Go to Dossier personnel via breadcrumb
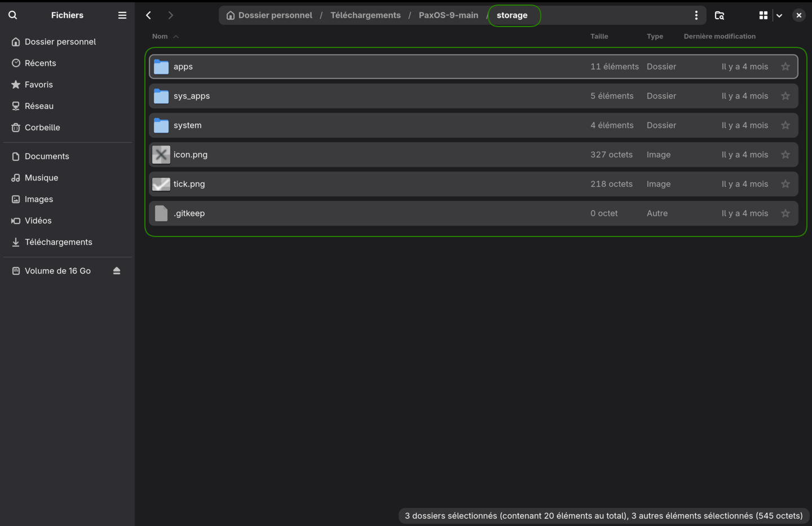The image size is (812, 526). pyautogui.click(x=275, y=15)
